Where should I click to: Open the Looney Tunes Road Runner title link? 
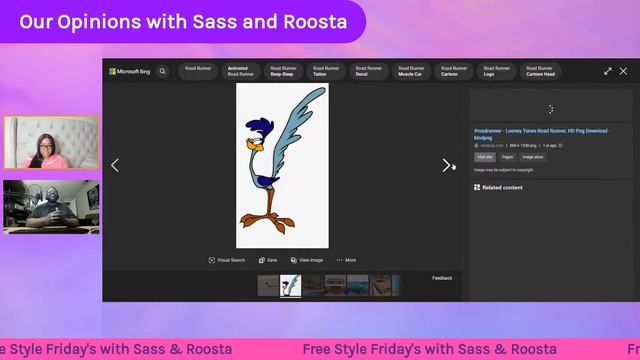(x=542, y=134)
